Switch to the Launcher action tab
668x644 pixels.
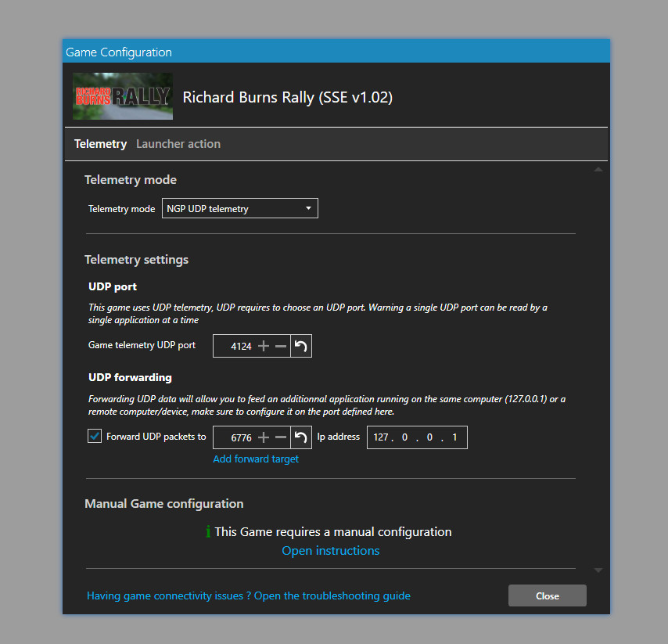(x=178, y=144)
